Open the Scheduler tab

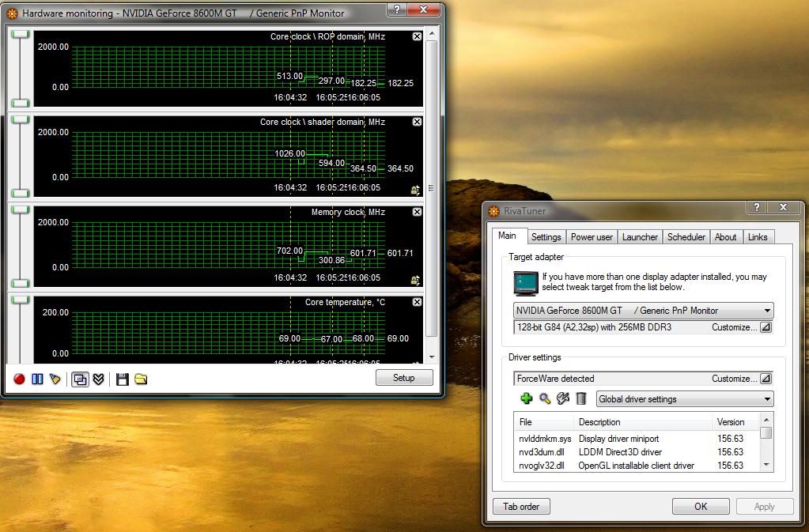686,237
